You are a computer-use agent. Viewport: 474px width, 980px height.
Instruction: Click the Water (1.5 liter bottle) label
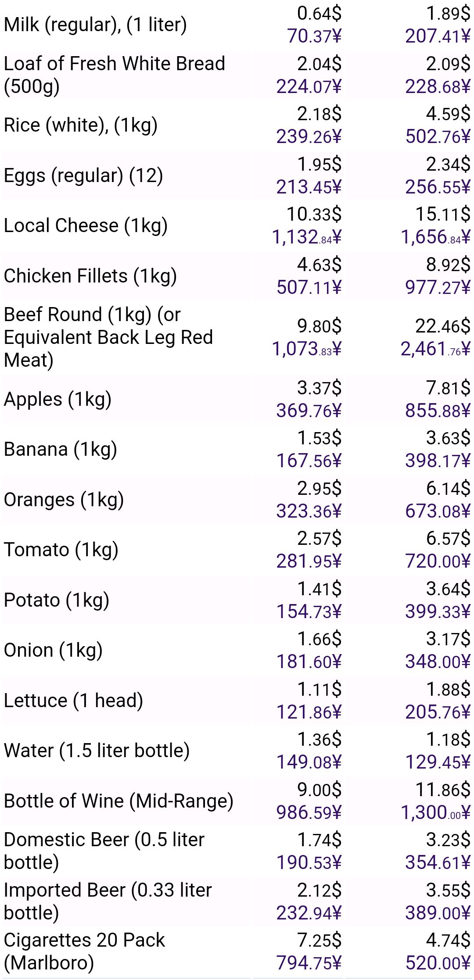97,751
